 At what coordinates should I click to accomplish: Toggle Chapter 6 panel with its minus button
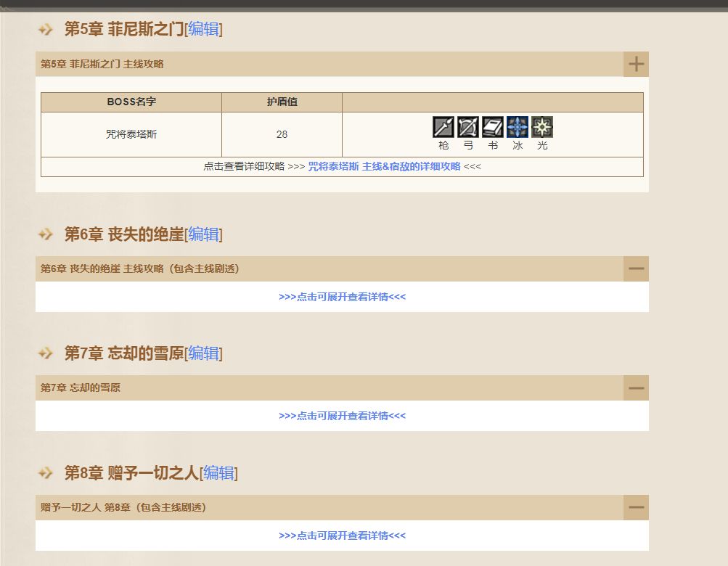point(636,268)
